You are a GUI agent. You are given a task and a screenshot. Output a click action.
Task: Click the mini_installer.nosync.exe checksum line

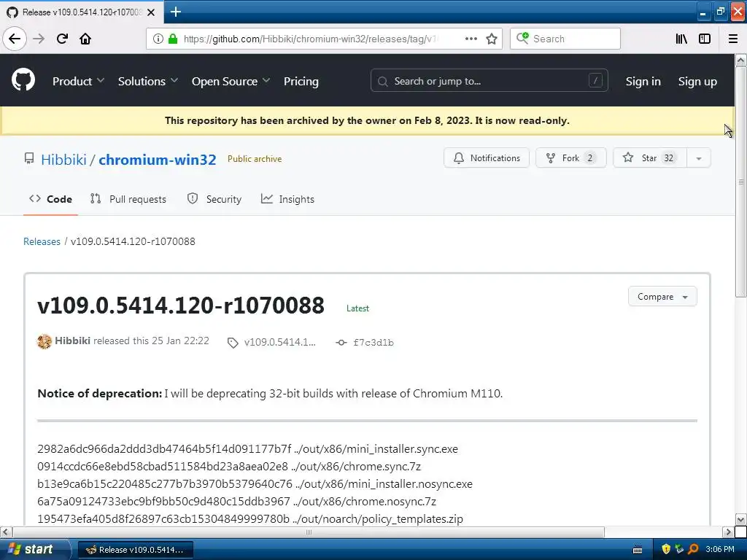tap(255, 484)
